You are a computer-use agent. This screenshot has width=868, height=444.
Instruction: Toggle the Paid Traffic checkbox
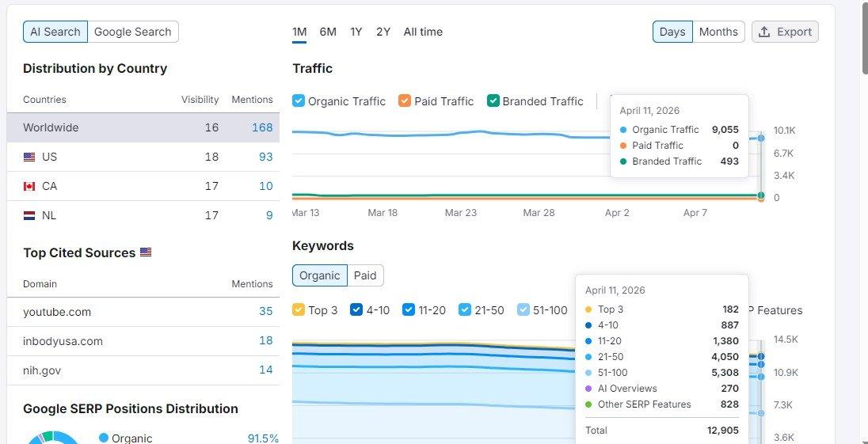405,101
